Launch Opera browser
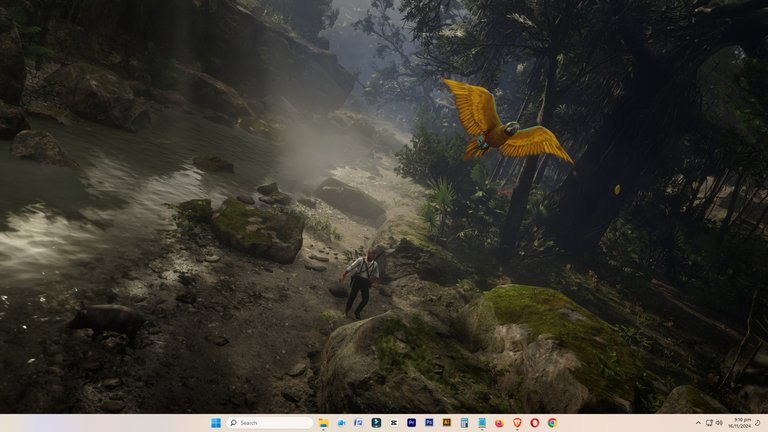Viewport: 768px width, 432px height. (535, 423)
